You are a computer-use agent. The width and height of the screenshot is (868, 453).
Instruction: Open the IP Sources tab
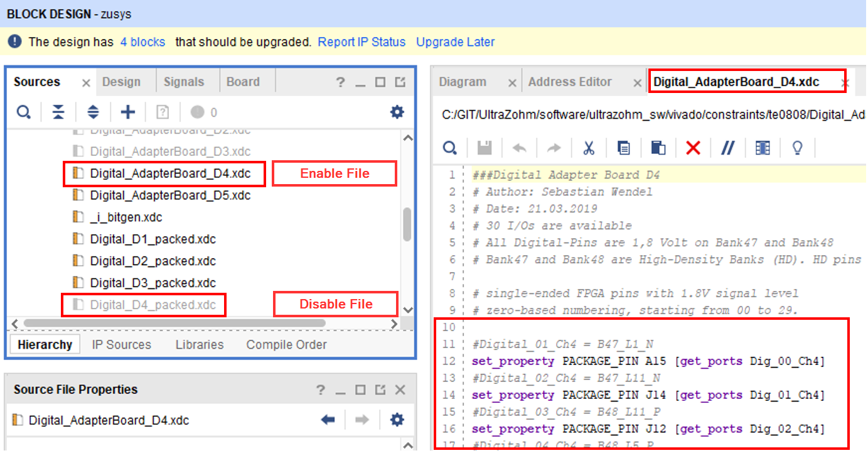(121, 344)
